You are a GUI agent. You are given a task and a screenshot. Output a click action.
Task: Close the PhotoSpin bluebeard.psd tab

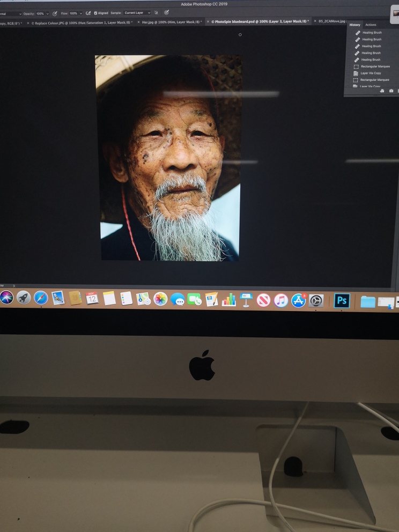(209, 22)
